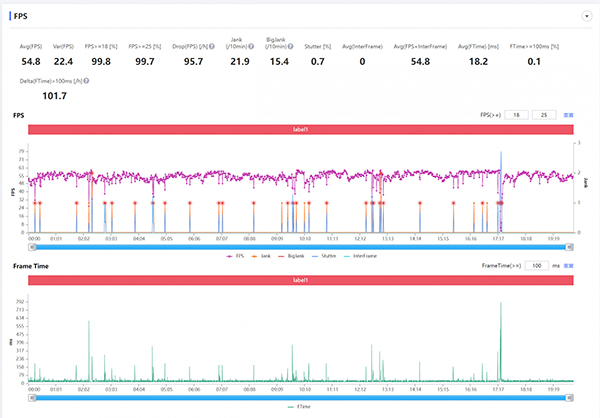Collapse the FPS panel with the top-right arrow

(587, 16)
